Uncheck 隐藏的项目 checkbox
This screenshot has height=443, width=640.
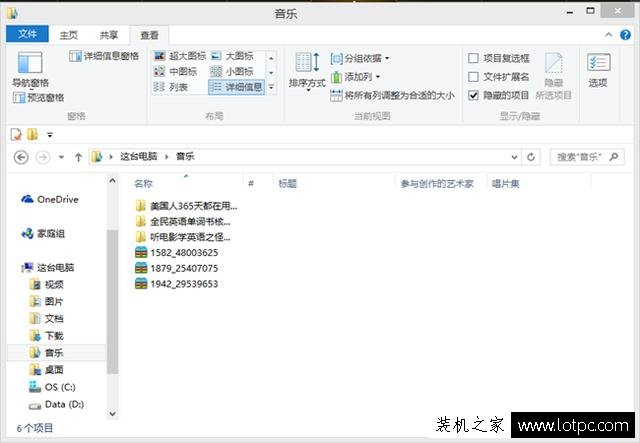point(473,96)
